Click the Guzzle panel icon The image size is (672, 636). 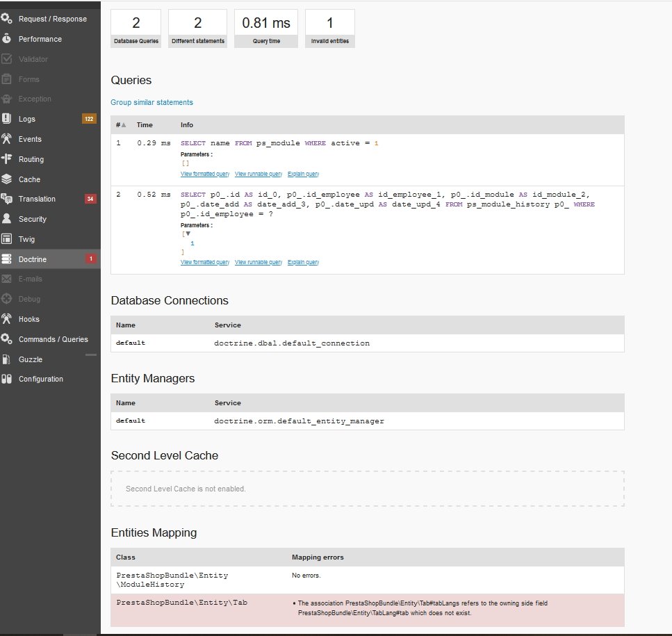[x=6, y=359]
